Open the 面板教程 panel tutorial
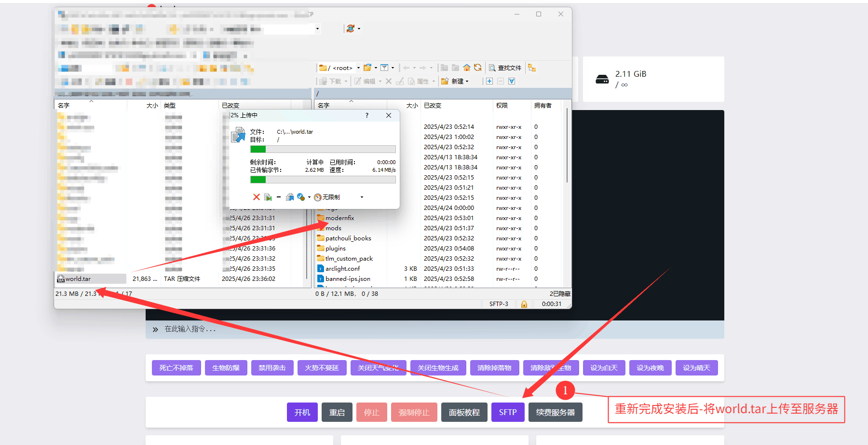 (464, 412)
